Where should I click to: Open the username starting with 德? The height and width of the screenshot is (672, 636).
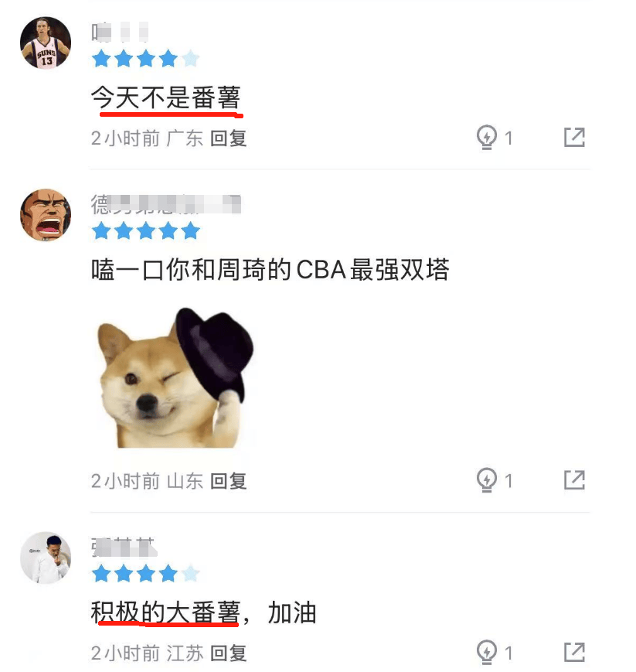[x=165, y=204]
